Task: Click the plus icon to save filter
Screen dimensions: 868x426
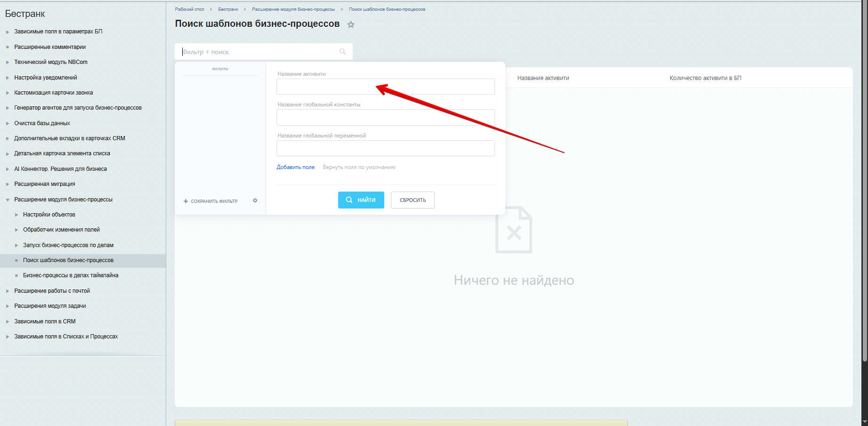Action: (186, 201)
